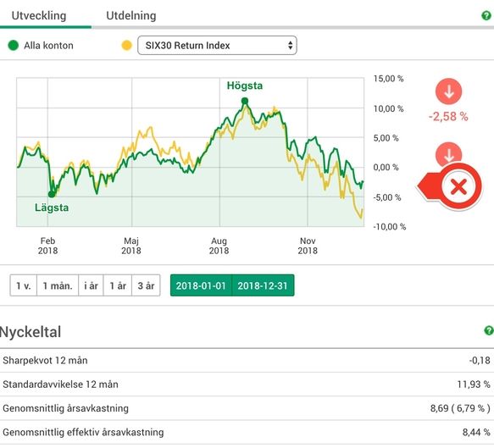Select the Högsta peak point on chart

(245, 101)
